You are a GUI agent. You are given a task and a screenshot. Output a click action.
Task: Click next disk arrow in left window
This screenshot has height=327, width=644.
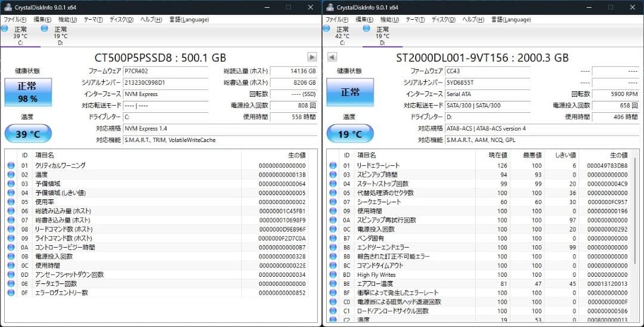[312, 57]
